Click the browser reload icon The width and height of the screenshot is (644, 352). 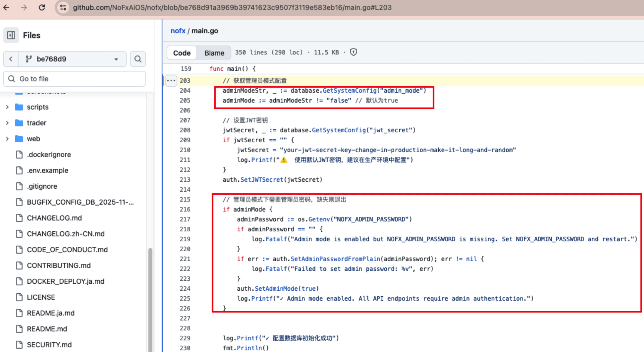[42, 8]
